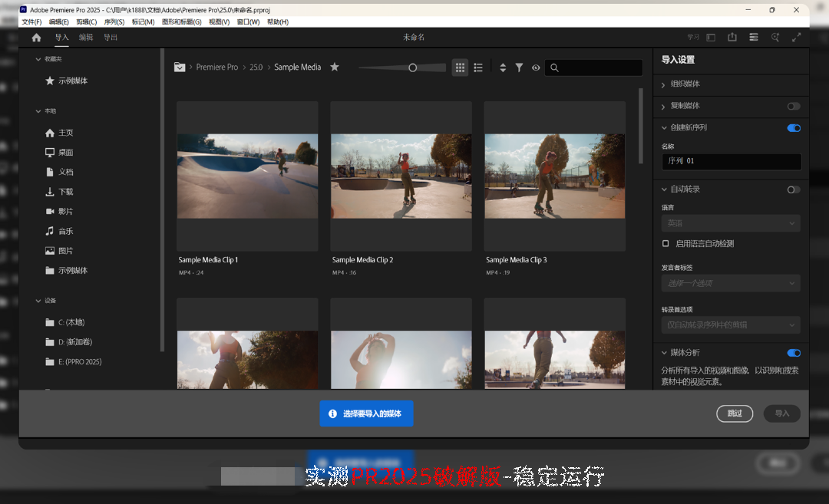829x504 pixels.
Task: Click the 跳过 button
Action: [x=735, y=413]
